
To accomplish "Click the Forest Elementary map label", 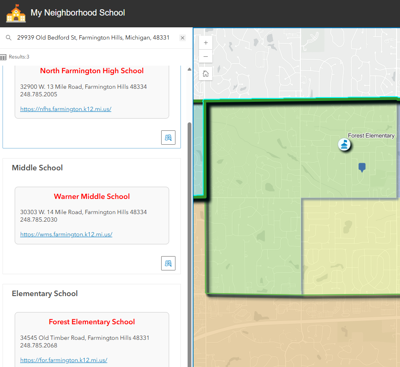I will click(x=371, y=136).
